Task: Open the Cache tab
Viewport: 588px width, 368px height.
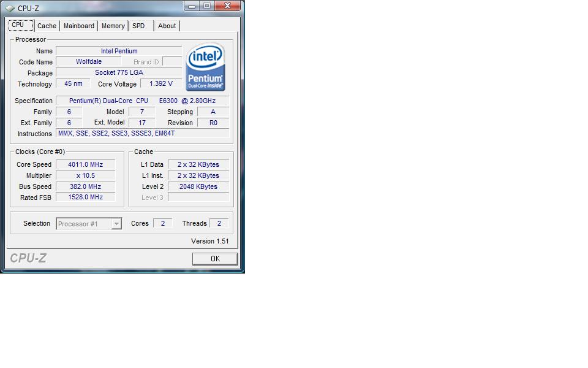Action: (47, 26)
